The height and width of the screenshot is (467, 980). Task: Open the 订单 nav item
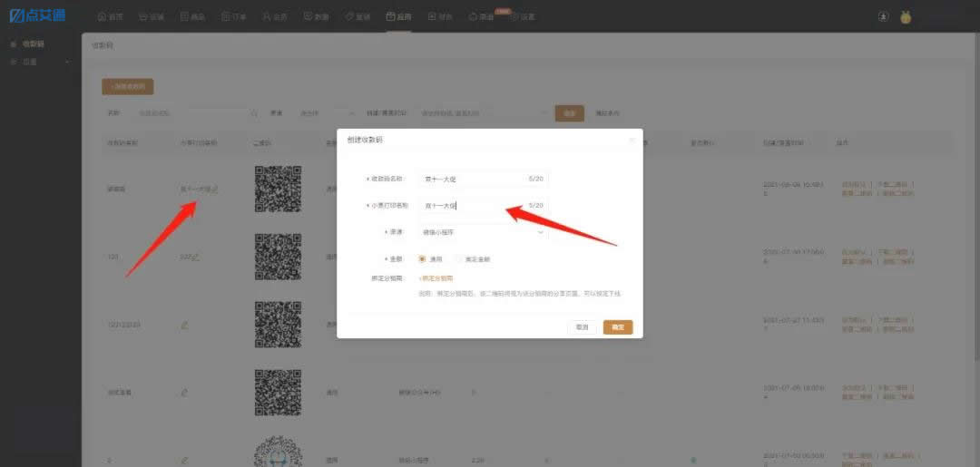click(234, 17)
